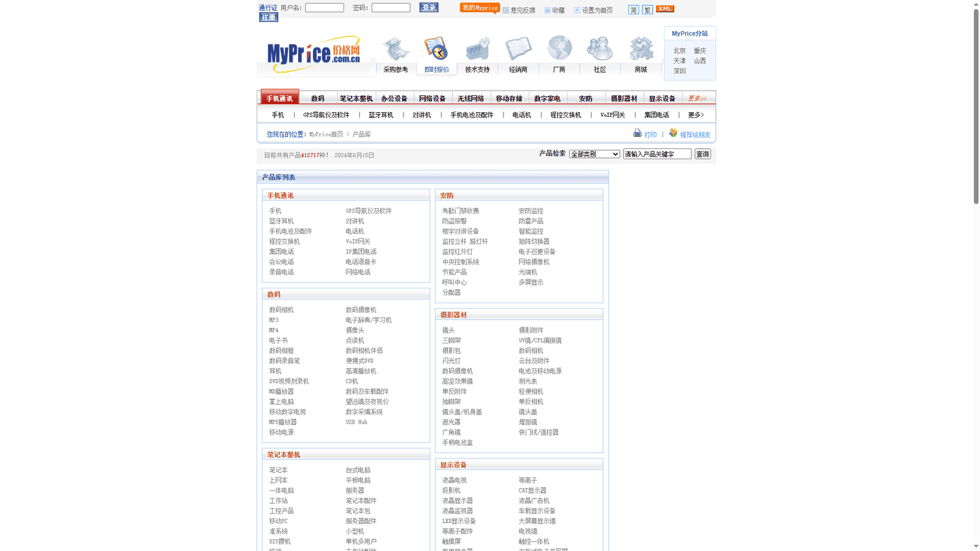This screenshot has height=551, width=980.
Task: Open 笔记本 under 笔记本整机 section
Action: pos(278,471)
